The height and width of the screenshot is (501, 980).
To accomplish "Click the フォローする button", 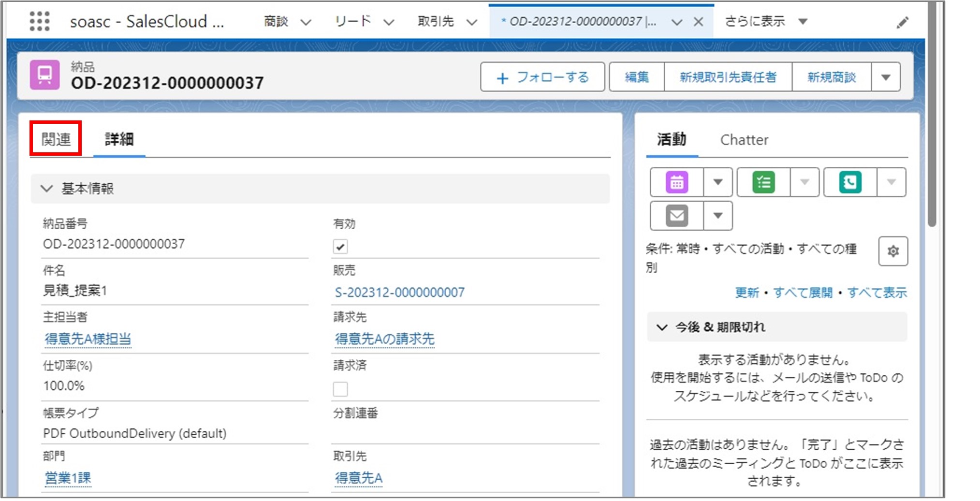I will (x=542, y=77).
